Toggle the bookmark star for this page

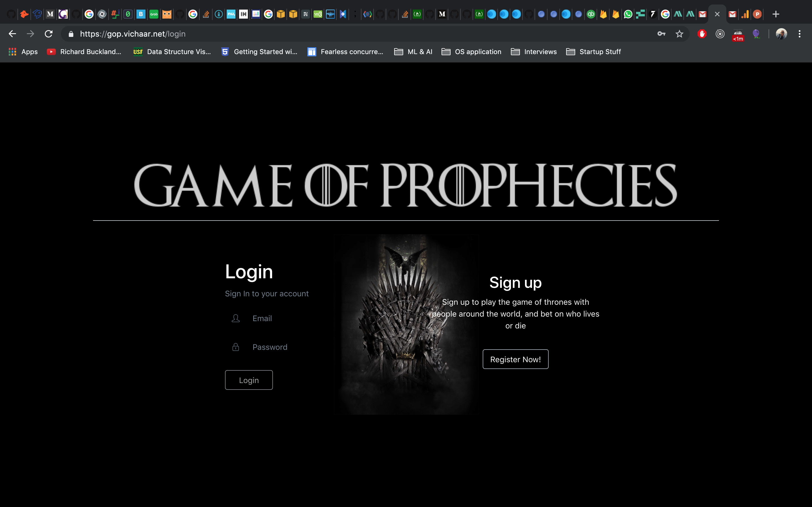pos(679,34)
